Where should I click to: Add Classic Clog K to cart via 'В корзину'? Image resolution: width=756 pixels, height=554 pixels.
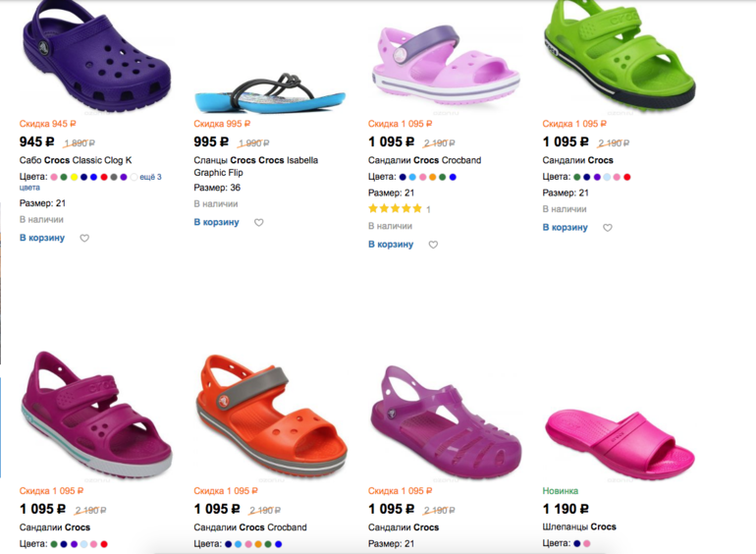[x=42, y=238]
